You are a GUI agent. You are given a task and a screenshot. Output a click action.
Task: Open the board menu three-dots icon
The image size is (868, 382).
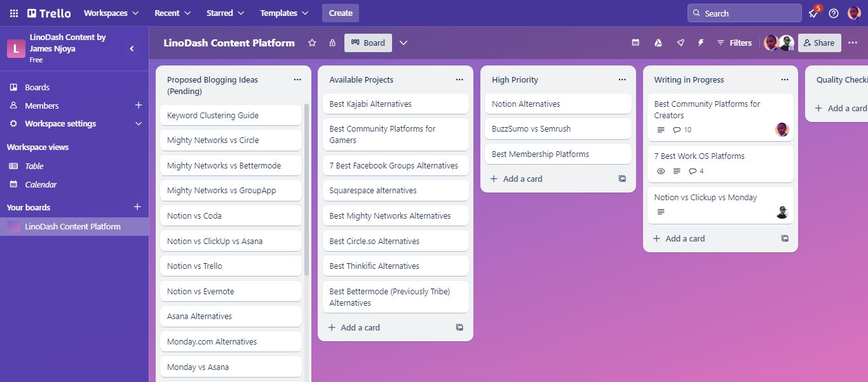[853, 43]
